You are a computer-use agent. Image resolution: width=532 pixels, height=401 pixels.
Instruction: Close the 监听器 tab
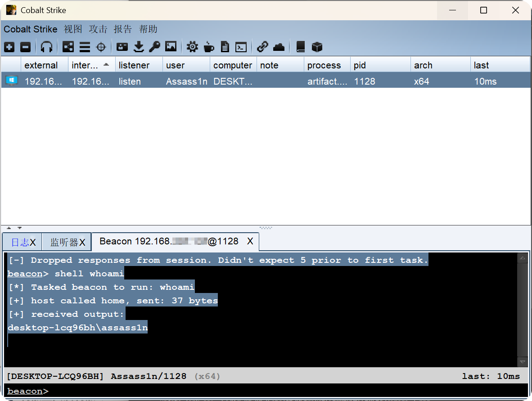82,242
